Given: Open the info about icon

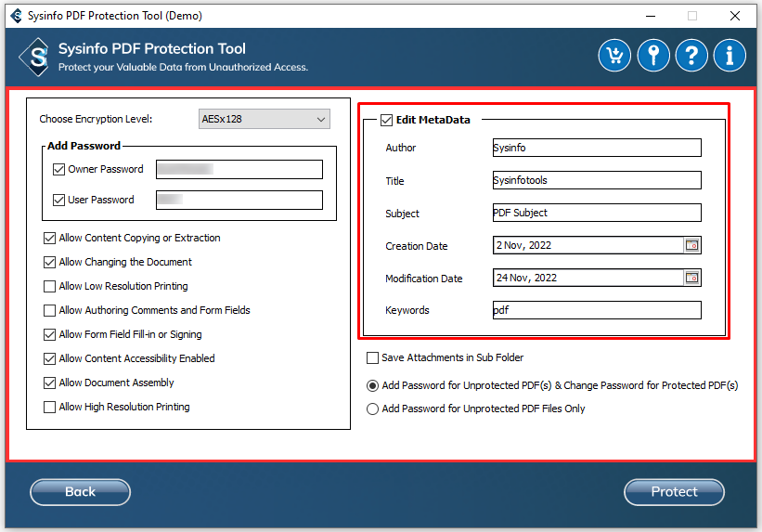Looking at the screenshot, I should (x=730, y=56).
